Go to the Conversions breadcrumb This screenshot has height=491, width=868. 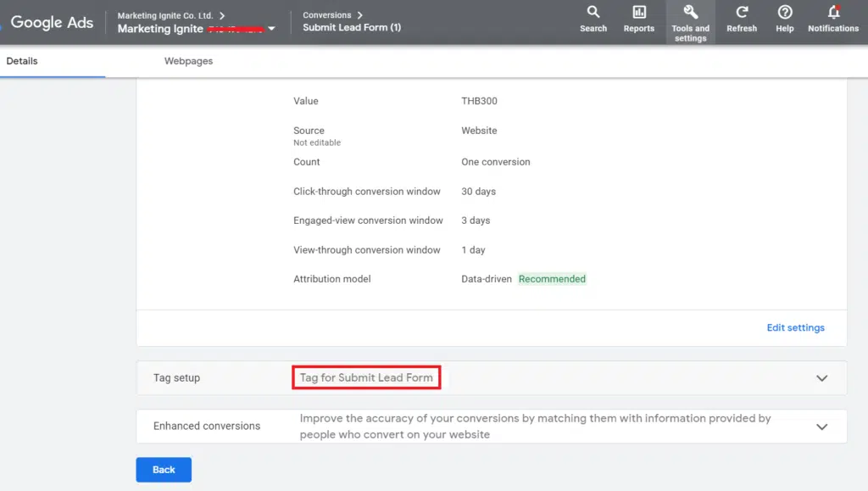click(x=327, y=15)
